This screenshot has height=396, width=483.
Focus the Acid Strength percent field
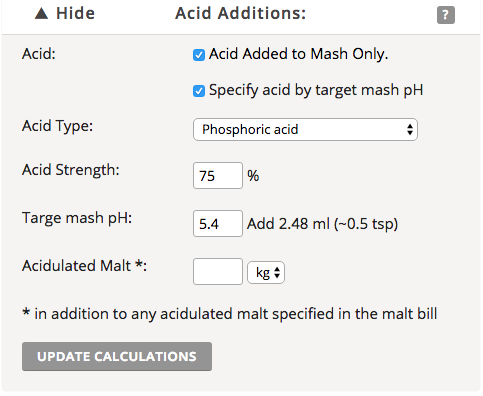click(x=218, y=176)
